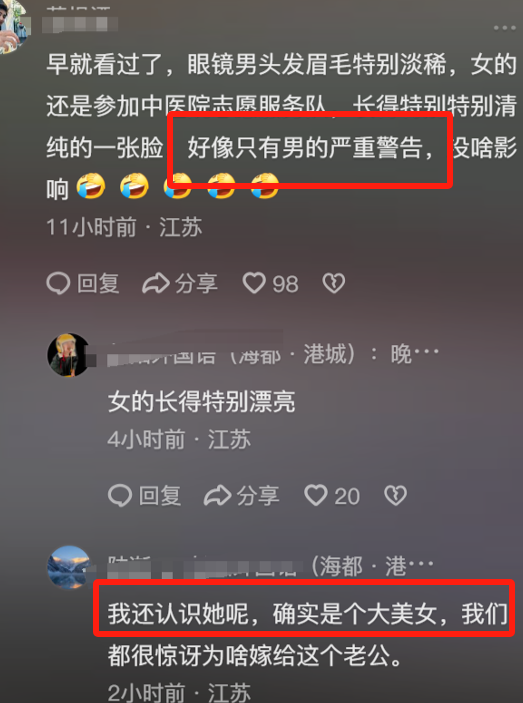Like the reply with 20 likes
Viewport: 523px width, 703px height.
[x=316, y=496]
